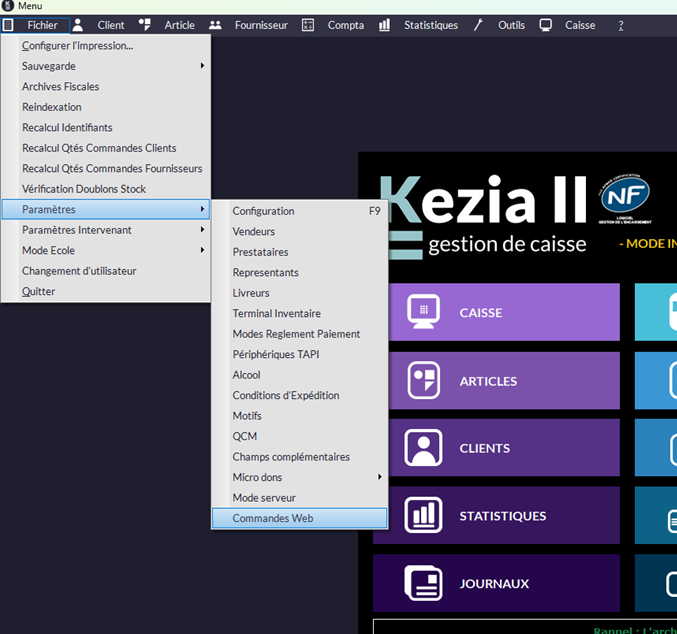
Task: Click the Caisse monitor icon in menu bar
Action: point(546,25)
